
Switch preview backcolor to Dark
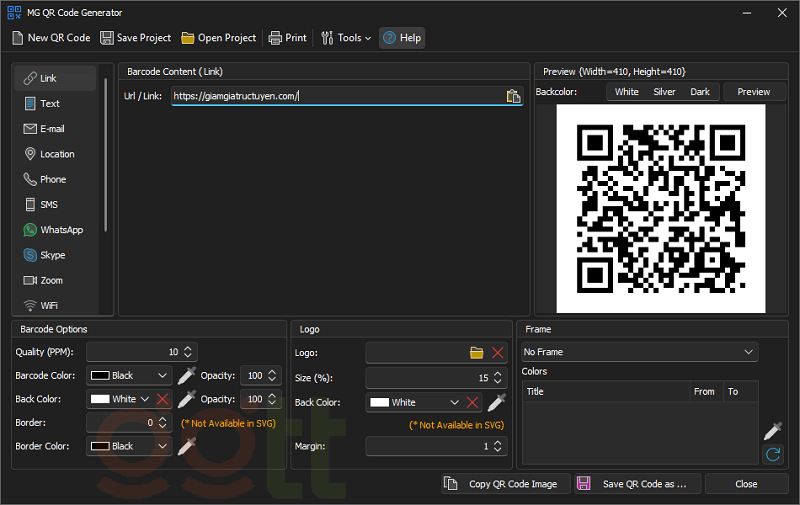[x=700, y=92]
